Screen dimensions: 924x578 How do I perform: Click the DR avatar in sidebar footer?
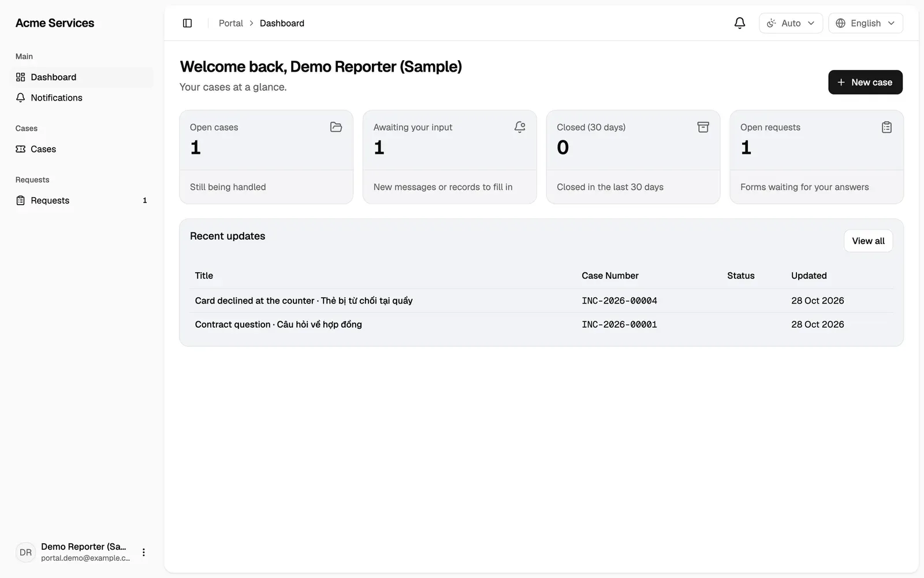pos(25,553)
